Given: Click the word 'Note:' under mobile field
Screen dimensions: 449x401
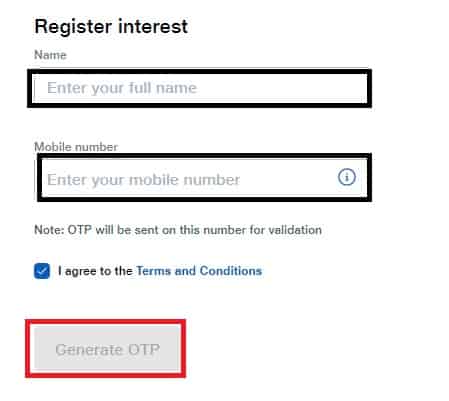Looking at the screenshot, I should [49, 230].
